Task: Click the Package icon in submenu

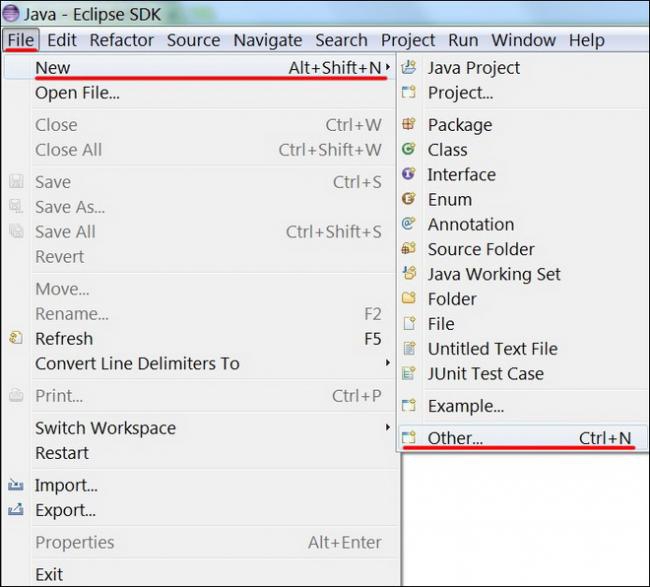Action: tap(408, 125)
